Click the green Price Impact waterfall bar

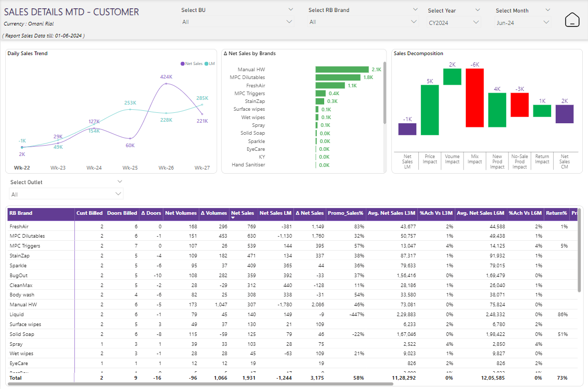tap(430, 110)
